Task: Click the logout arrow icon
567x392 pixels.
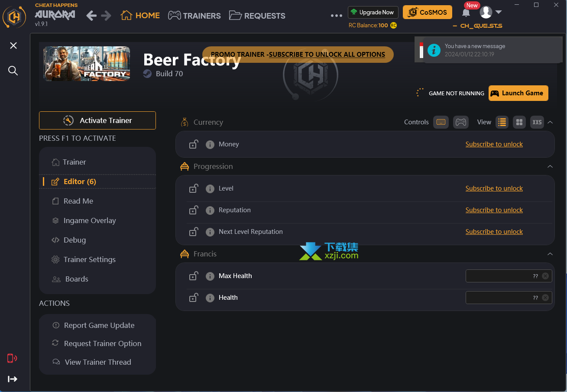Action: click(13, 379)
